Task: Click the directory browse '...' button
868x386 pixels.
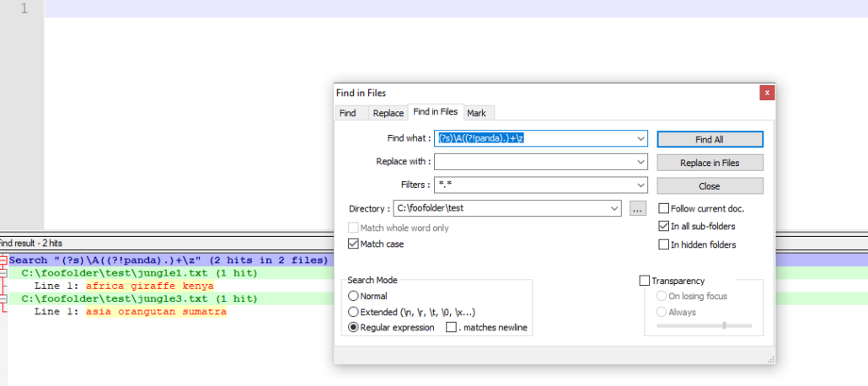Action: (x=638, y=208)
